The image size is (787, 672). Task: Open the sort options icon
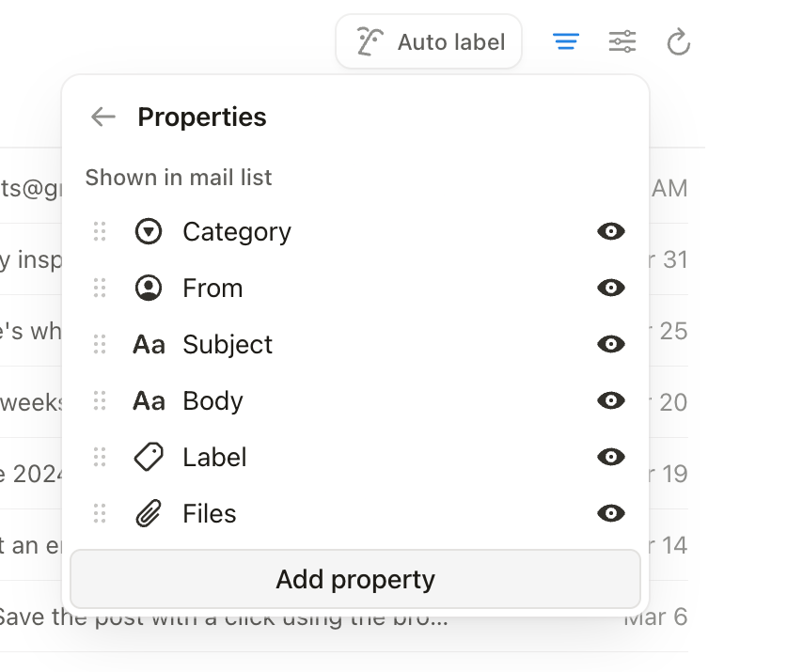tap(565, 41)
